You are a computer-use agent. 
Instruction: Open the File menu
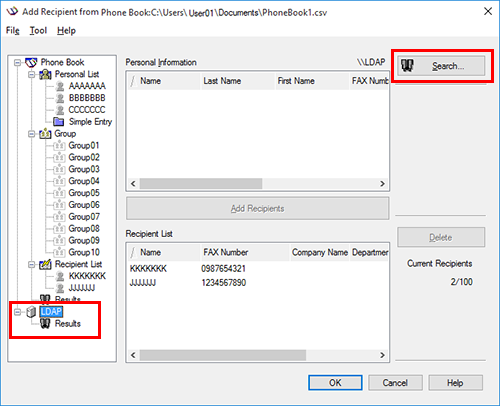[x=13, y=30]
